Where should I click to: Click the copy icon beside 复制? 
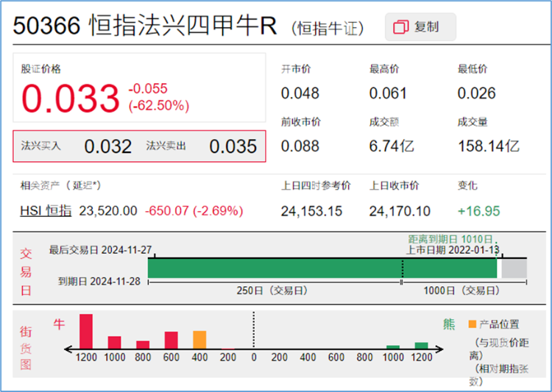pyautogui.click(x=400, y=27)
